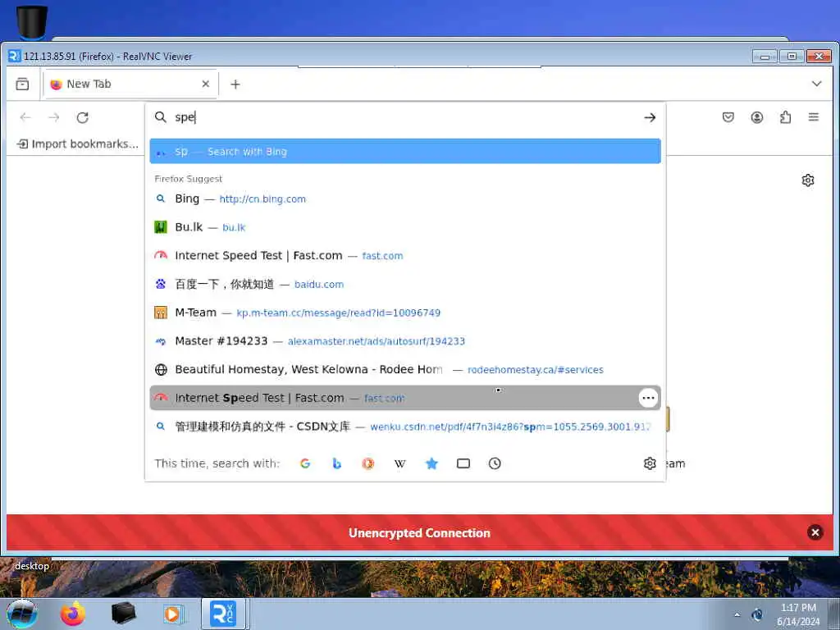Viewport: 840px width, 630px height.
Task: Search this time with Wikipedia
Action: 399,463
